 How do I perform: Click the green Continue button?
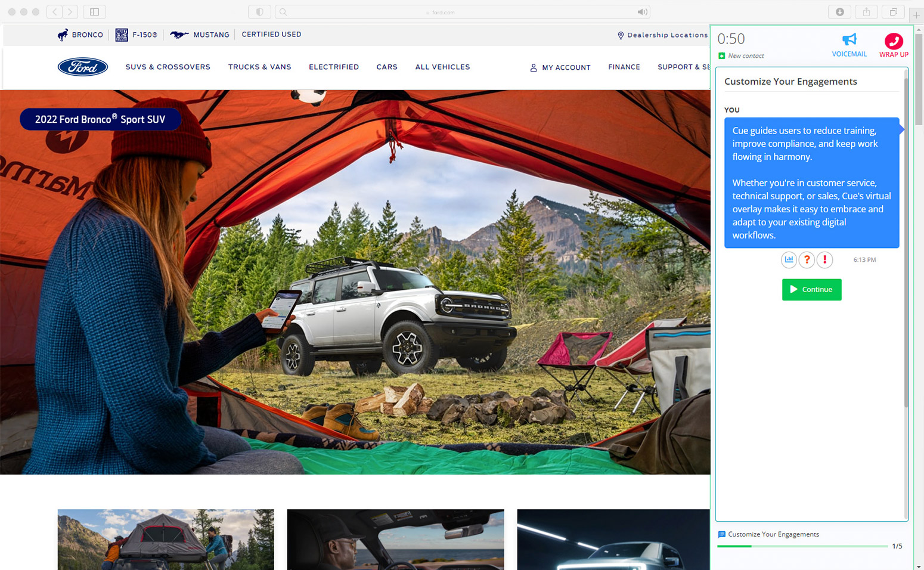811,290
